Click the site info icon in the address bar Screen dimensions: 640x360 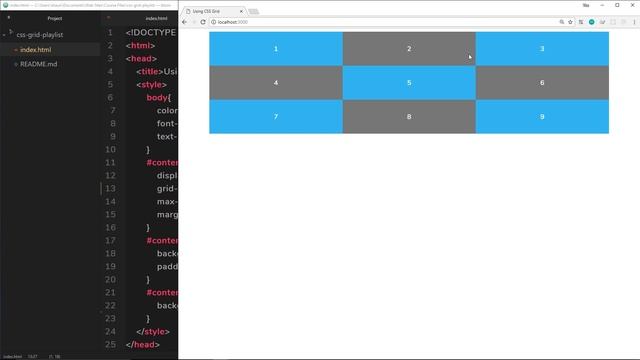point(213,22)
